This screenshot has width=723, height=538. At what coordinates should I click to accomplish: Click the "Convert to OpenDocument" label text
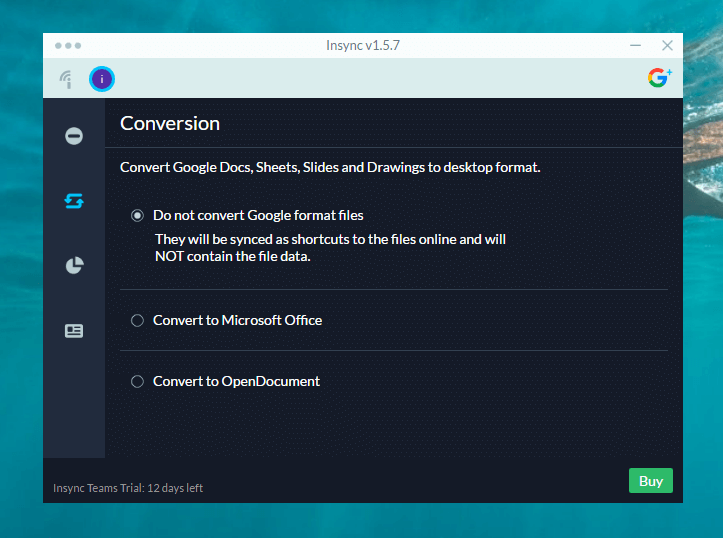click(236, 381)
